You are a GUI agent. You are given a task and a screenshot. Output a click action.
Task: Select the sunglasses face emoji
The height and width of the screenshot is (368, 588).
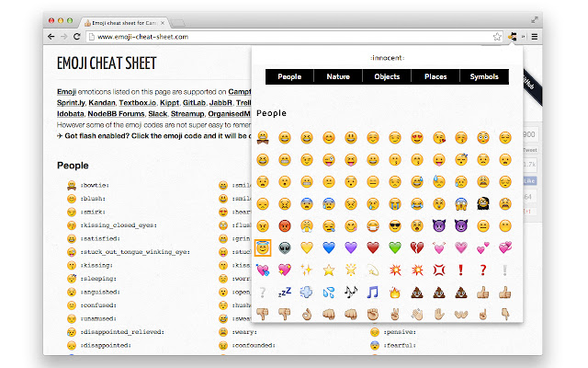pos(395,225)
